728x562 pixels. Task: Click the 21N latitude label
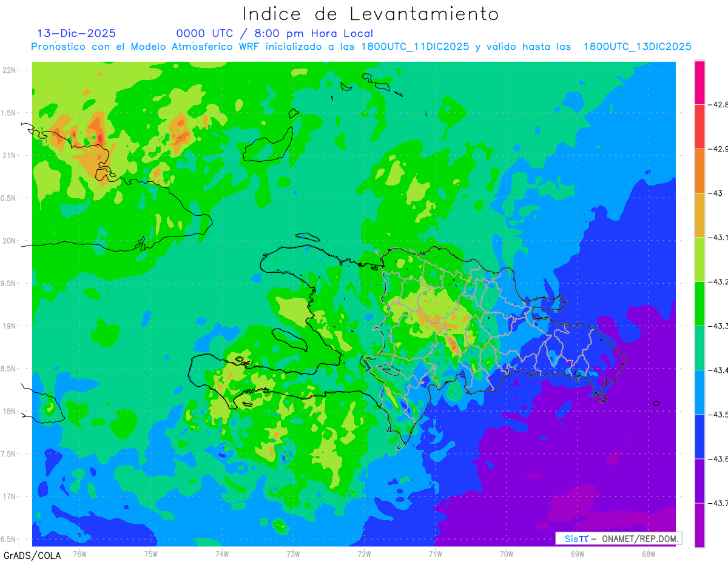[x=10, y=155]
